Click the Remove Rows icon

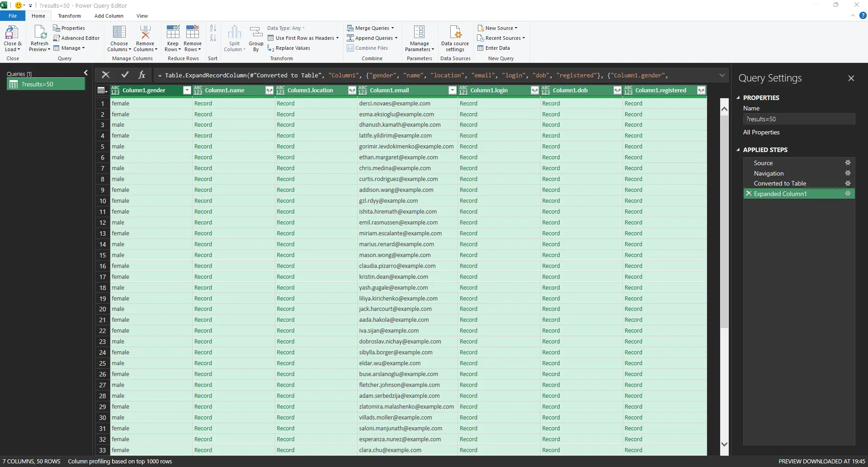coord(193,33)
